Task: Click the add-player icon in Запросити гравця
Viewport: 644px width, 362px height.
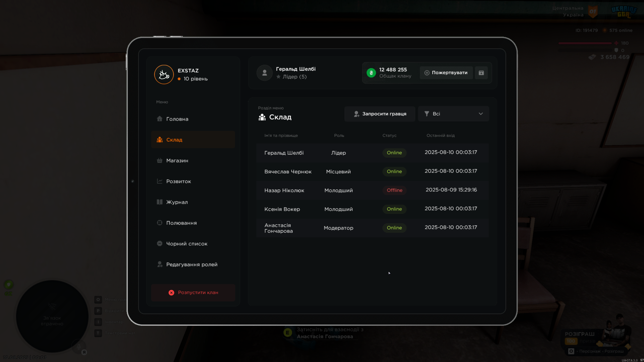Action: tap(356, 114)
